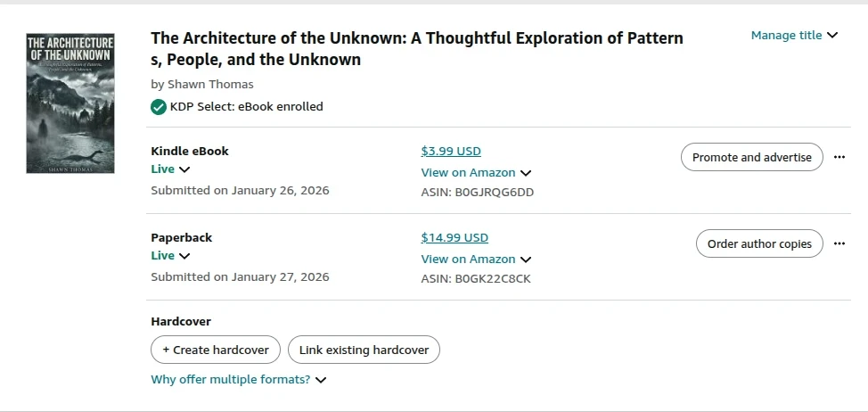This screenshot has height=412, width=868.
Task: Expand the Manage title dropdown
Action: coord(794,36)
